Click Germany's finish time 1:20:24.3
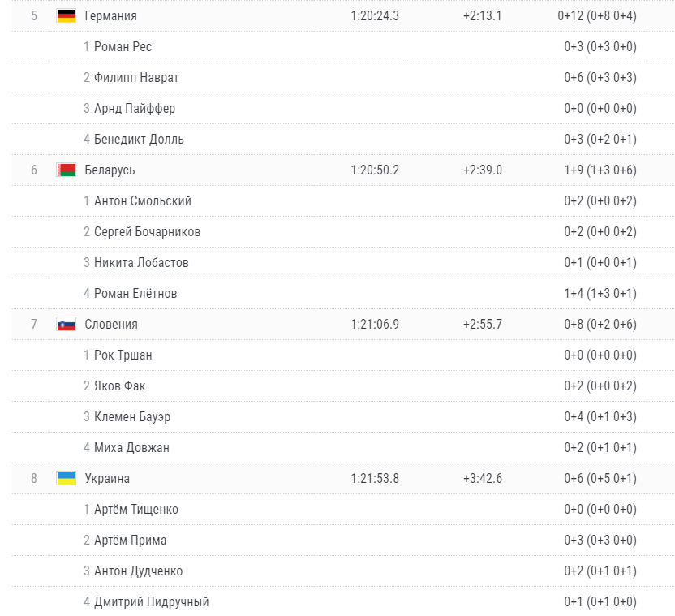 pyautogui.click(x=375, y=16)
